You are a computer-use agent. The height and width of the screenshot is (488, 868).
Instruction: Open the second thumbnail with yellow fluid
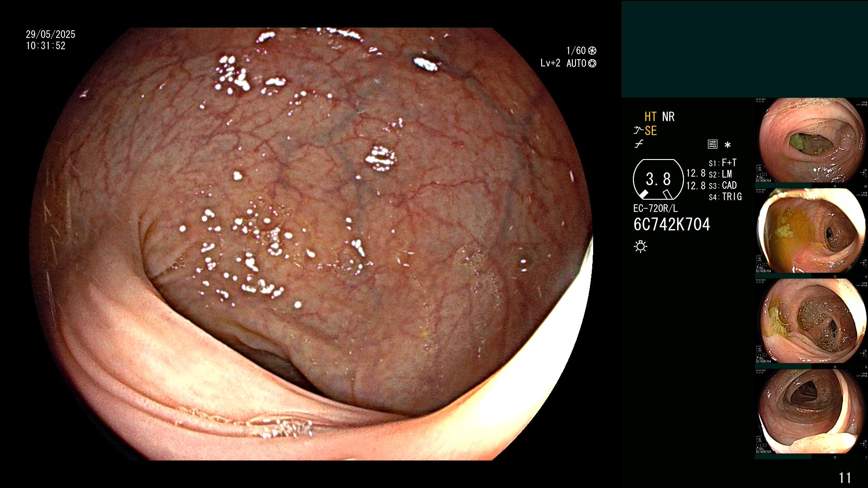(811, 230)
